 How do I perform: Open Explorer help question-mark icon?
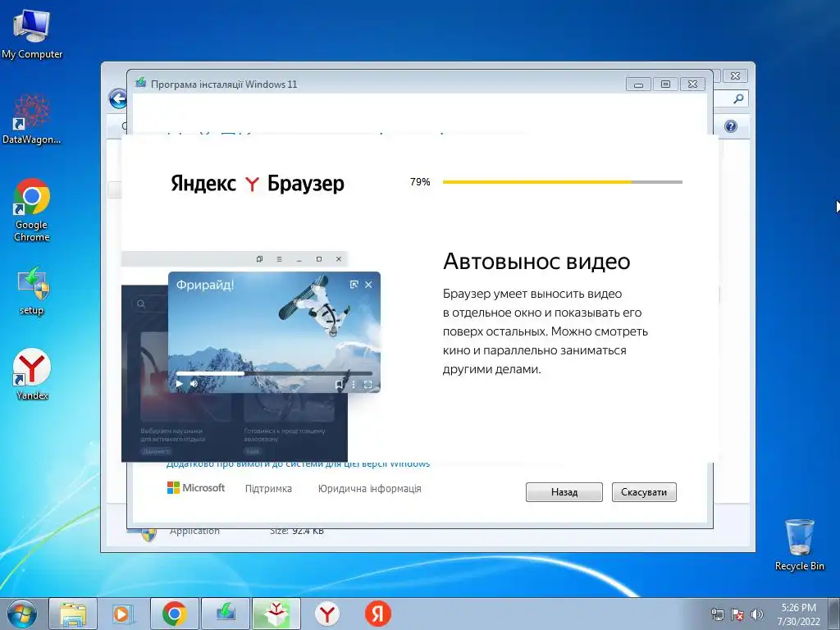pos(731,126)
